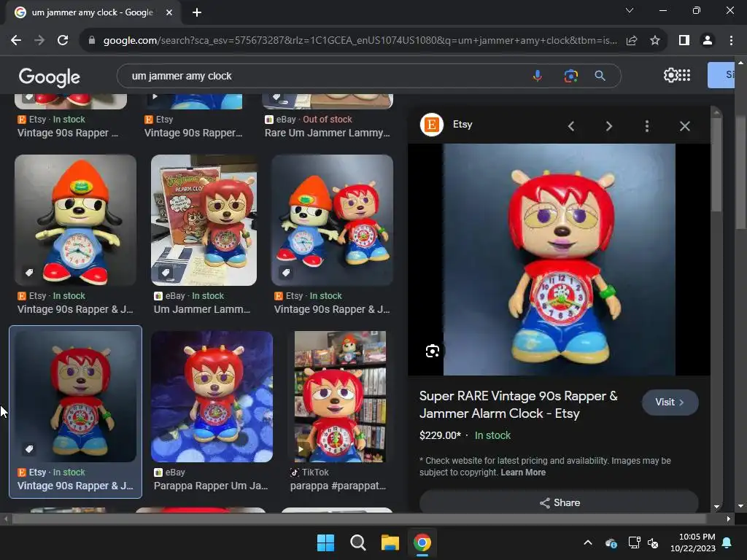Click the preview panel vertical scrollbar

pos(716,164)
